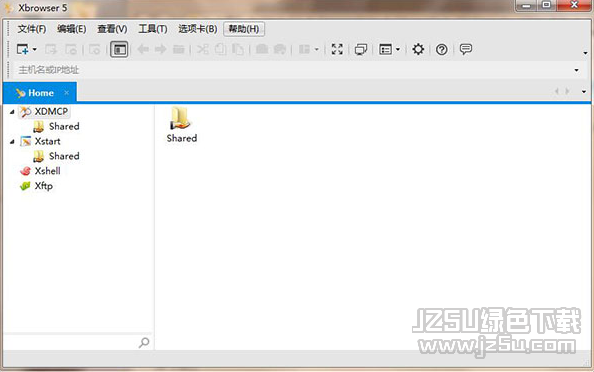
Task: Open the 工具(T) menu
Action: [x=153, y=29]
